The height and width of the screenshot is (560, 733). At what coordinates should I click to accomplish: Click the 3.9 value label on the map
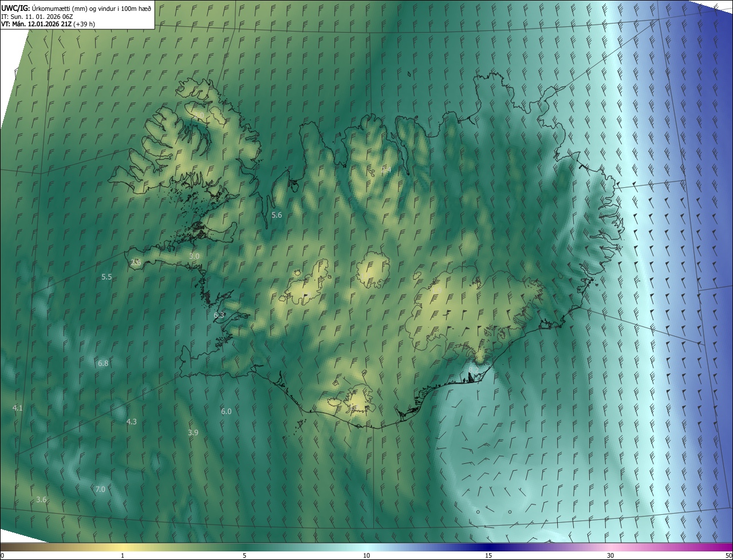coord(193,432)
